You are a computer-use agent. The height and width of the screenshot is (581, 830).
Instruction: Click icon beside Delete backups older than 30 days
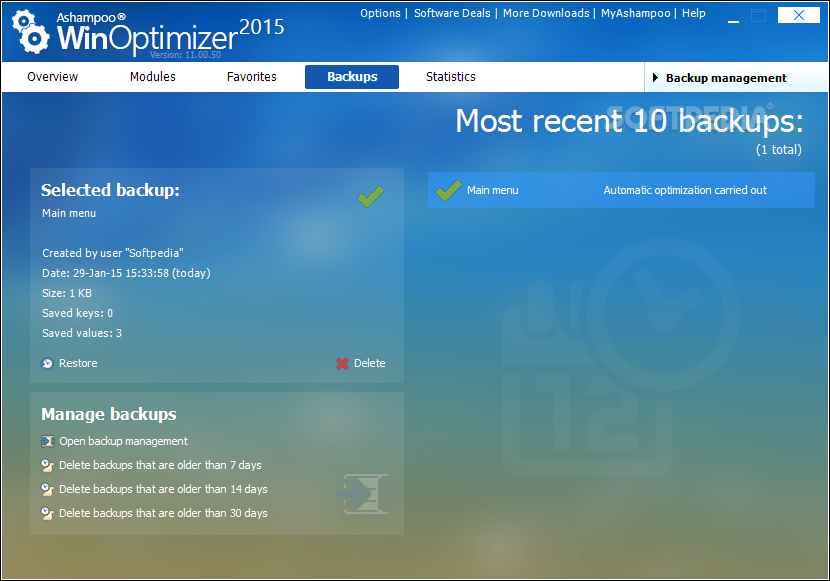pyautogui.click(x=48, y=513)
